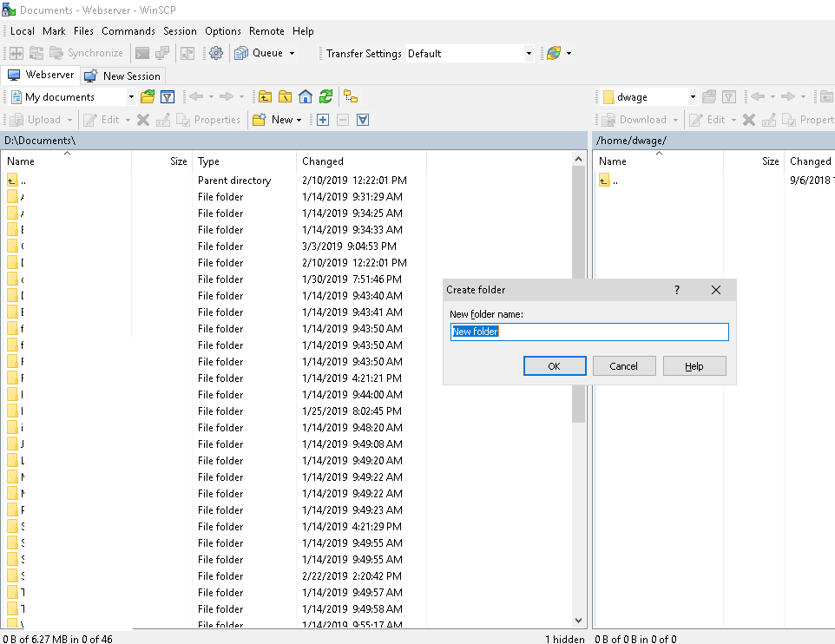Click the local open directory folder icon
This screenshot has width=835, height=644.
pyautogui.click(x=148, y=97)
